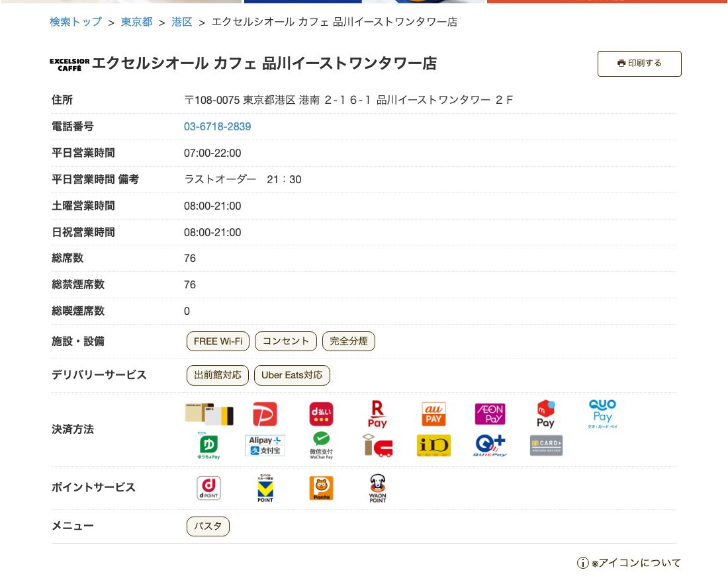Click the 住所 label
The height and width of the screenshot is (586, 728).
(x=62, y=101)
